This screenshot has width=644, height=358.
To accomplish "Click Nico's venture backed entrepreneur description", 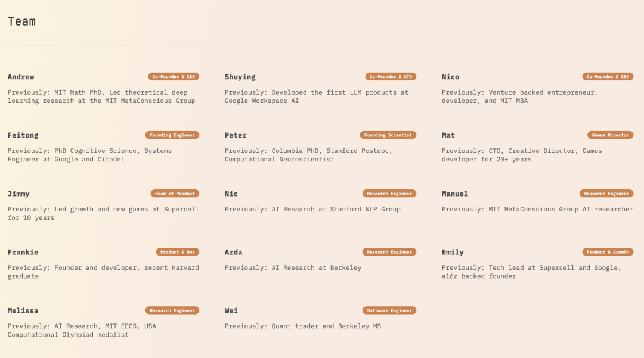I will 519,96.
